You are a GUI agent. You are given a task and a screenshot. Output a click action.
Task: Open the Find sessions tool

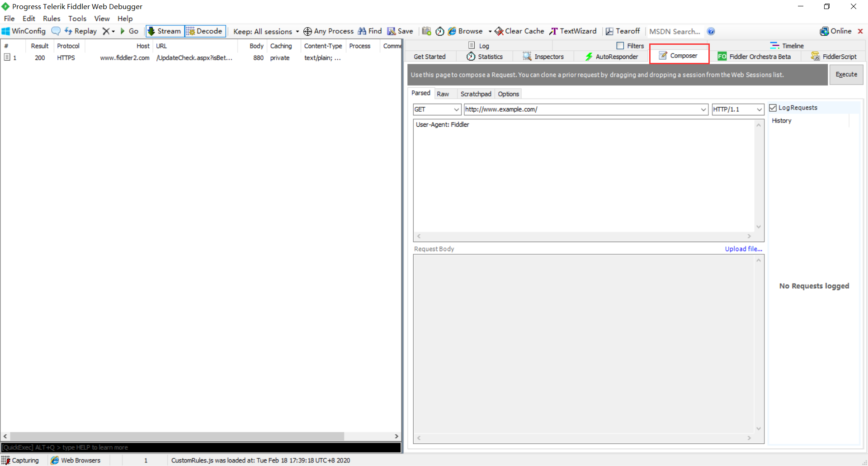[370, 31]
